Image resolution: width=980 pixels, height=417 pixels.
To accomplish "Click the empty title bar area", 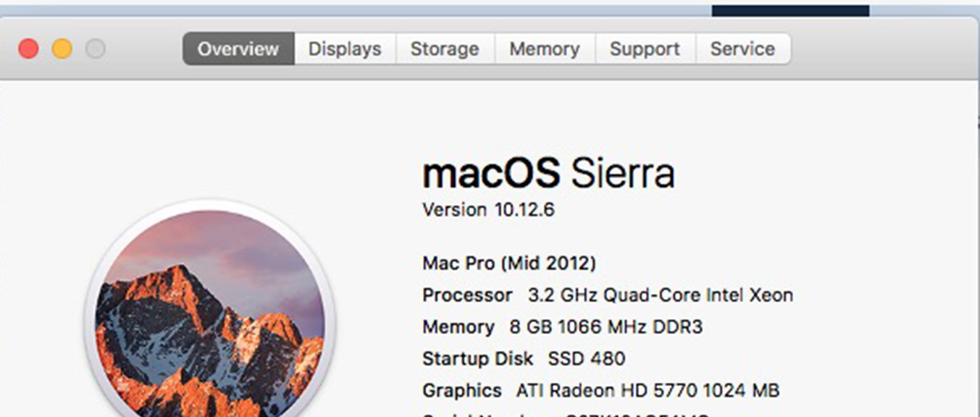I will [884, 49].
